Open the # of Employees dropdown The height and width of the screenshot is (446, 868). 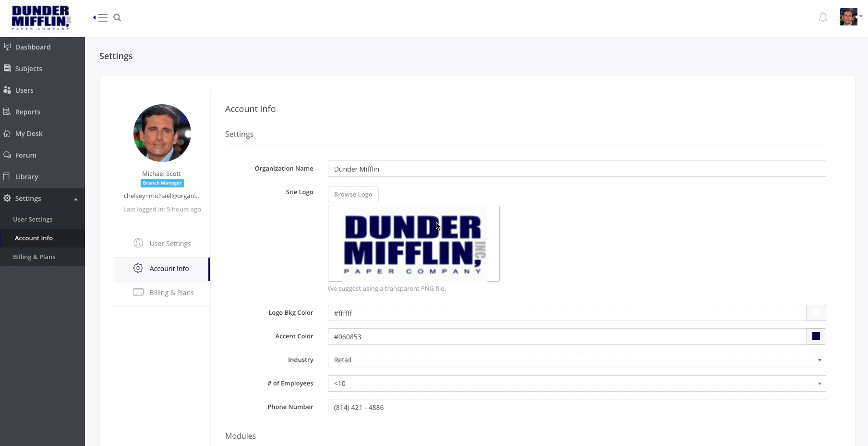point(577,384)
